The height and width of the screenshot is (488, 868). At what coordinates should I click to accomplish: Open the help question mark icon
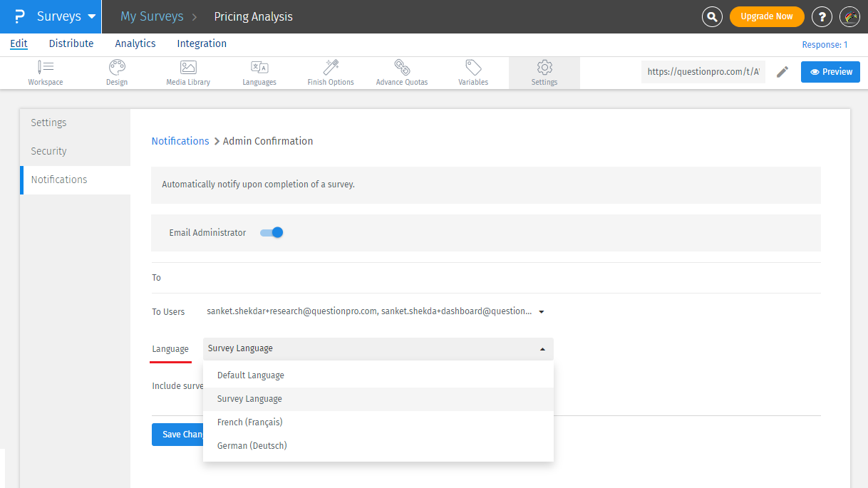tap(822, 16)
